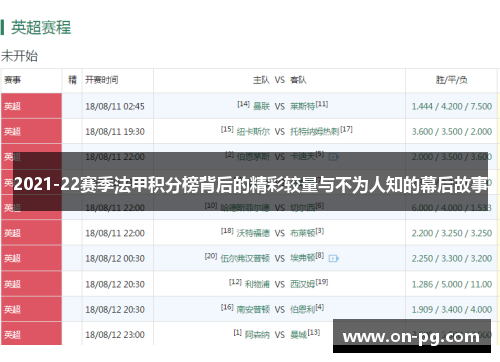Select the 曼城 team link
This screenshot has width=500, height=362.
[x=298, y=335]
